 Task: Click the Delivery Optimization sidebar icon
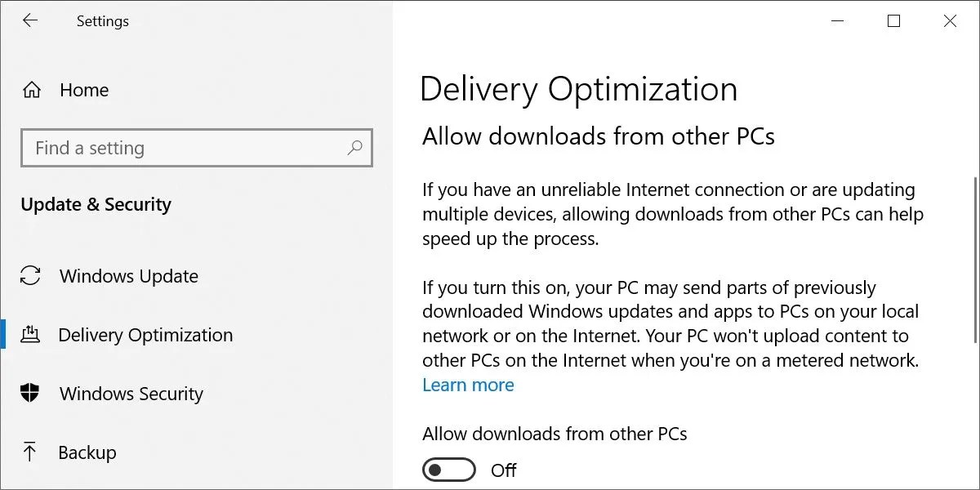(31, 334)
